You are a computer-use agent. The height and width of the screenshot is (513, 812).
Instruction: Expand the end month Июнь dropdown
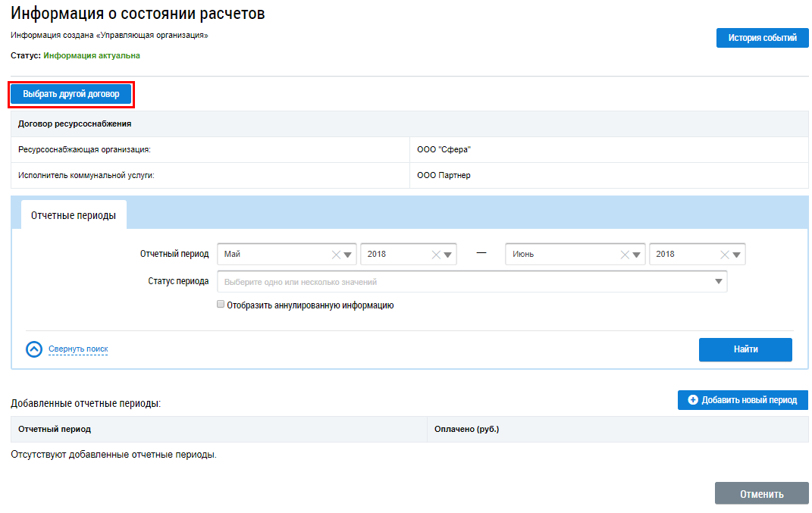(x=637, y=255)
